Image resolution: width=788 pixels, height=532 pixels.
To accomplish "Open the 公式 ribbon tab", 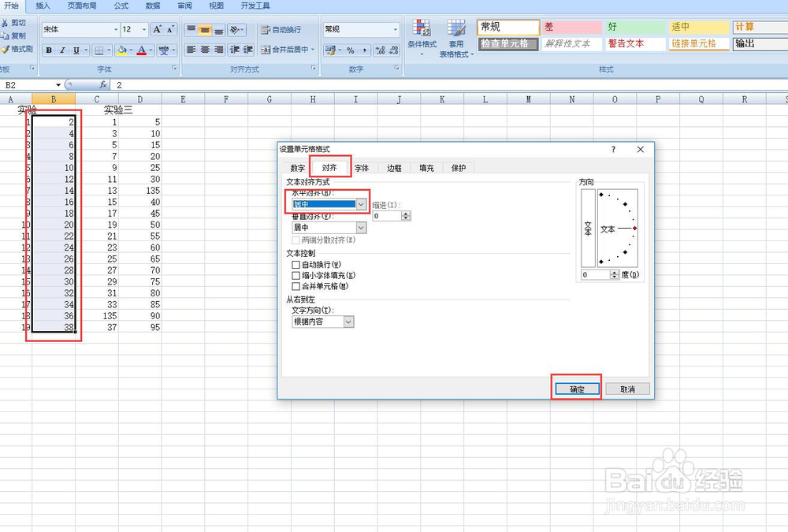I will point(121,6).
